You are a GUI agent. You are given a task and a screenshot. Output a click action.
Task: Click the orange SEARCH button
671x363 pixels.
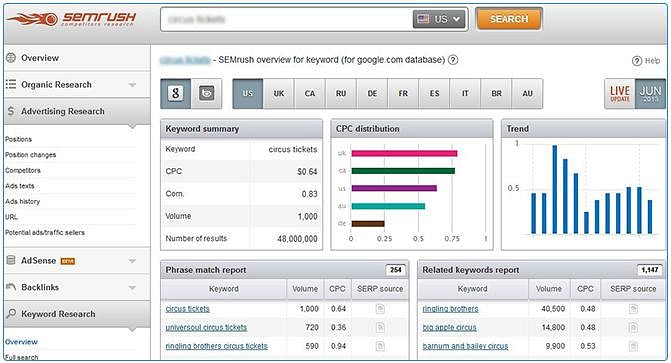click(509, 19)
